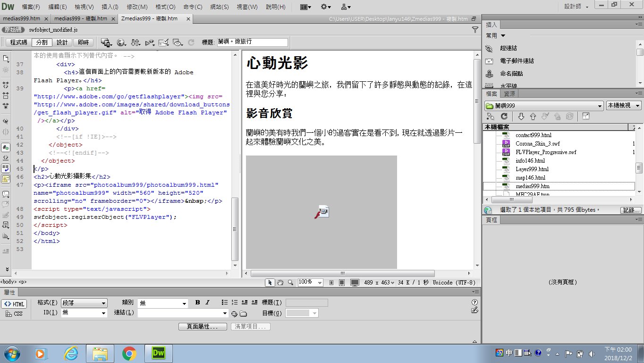
Task: Click the Bold B button in Properties
Action: (x=198, y=302)
